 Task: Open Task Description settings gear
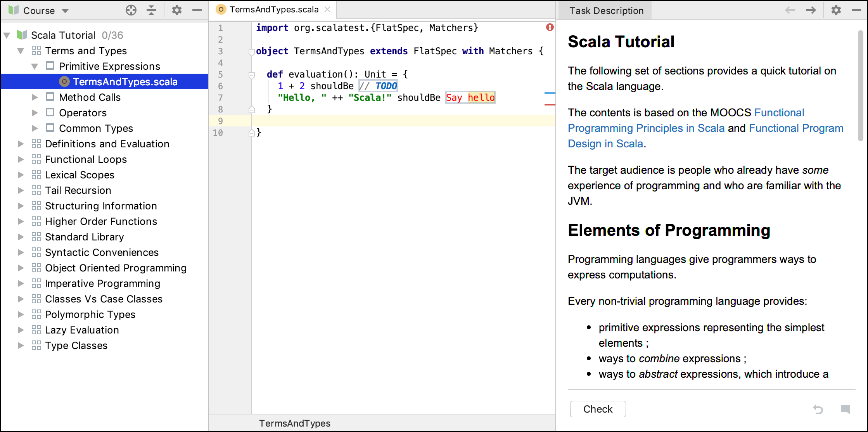point(836,10)
